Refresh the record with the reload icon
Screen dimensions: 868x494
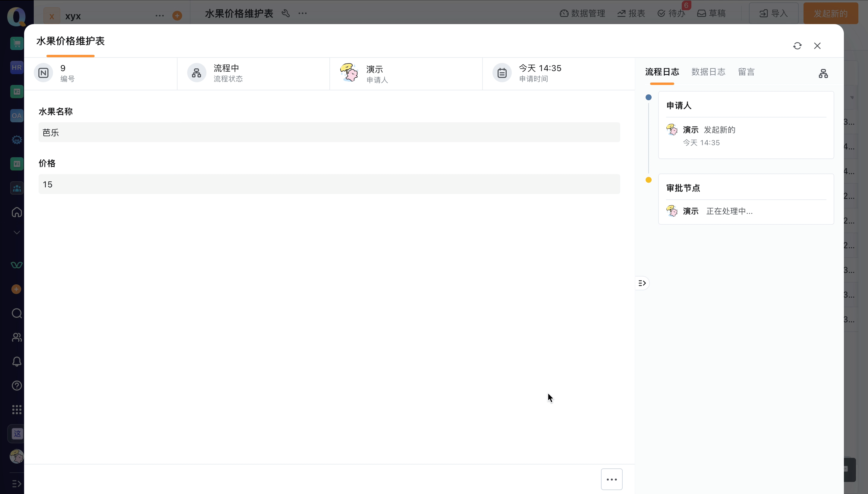tap(797, 46)
